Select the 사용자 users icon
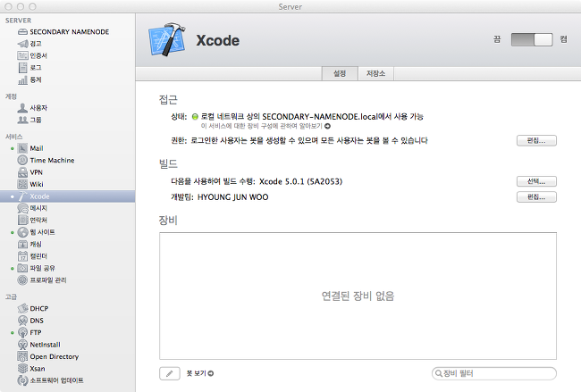Image resolution: width=581 pixels, height=392 pixels. (22, 108)
